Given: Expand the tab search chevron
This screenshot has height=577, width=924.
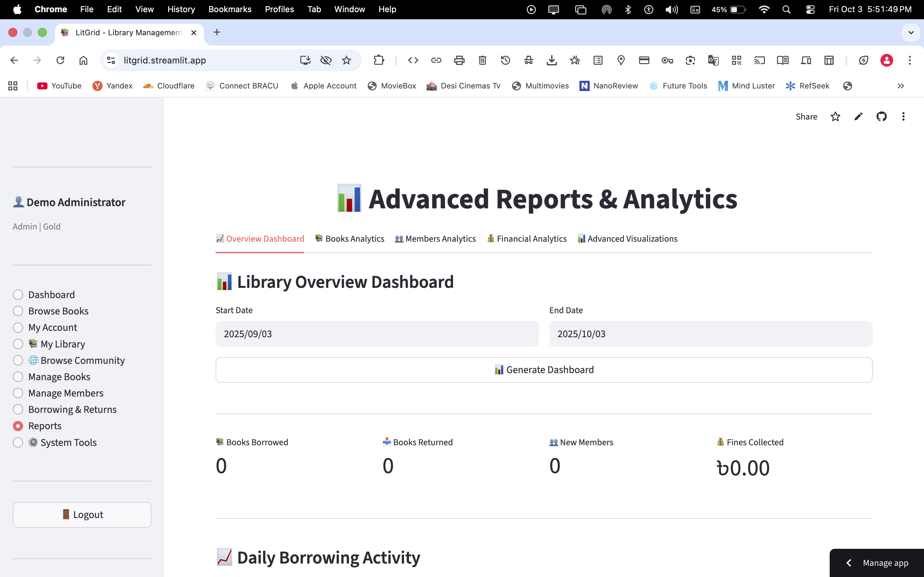Looking at the screenshot, I should [x=911, y=32].
